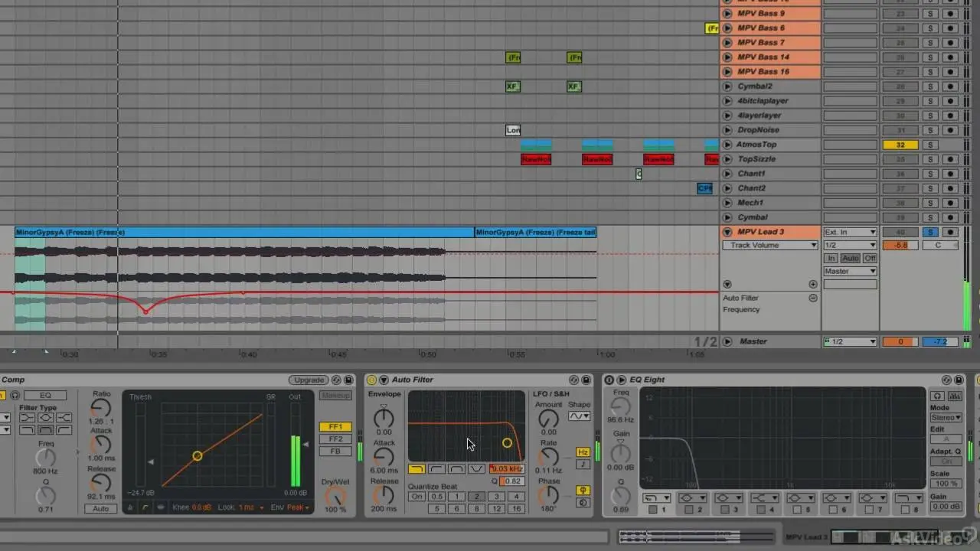Screen dimensions: 980x551
Task: Enable EQ Eight band 8 checkbox
Action: pos(904,510)
